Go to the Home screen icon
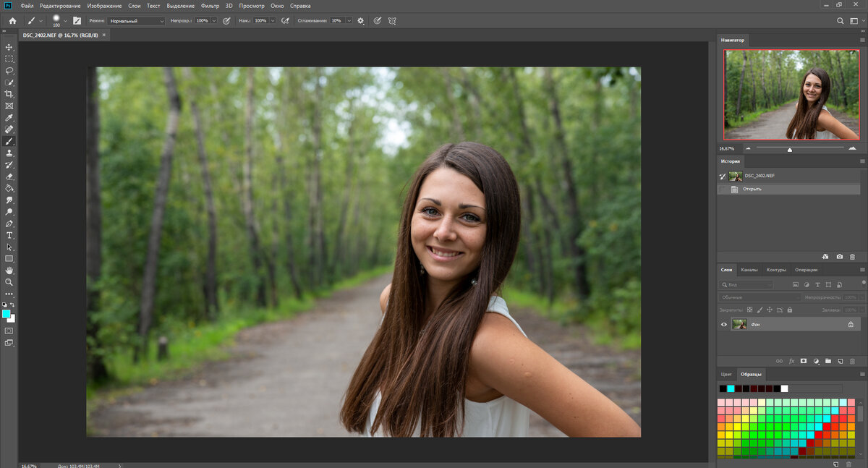Image resolution: width=868 pixels, height=468 pixels. [12, 21]
